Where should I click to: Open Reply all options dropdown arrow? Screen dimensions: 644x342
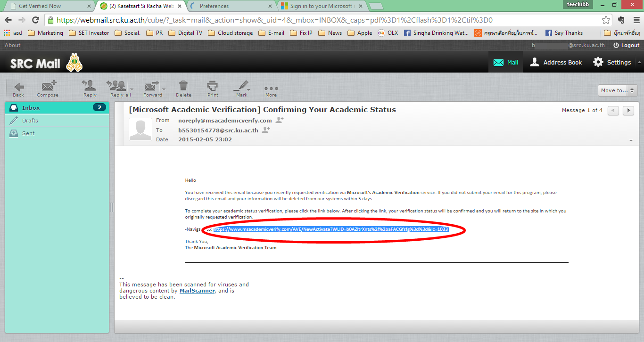point(132,89)
